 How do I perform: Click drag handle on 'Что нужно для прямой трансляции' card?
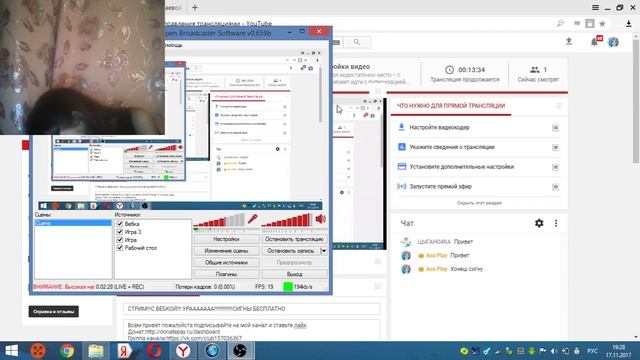[x=559, y=106]
